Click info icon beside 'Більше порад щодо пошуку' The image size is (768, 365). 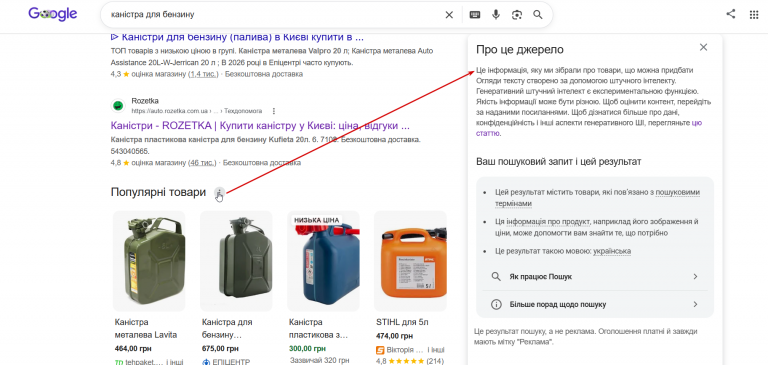496,305
